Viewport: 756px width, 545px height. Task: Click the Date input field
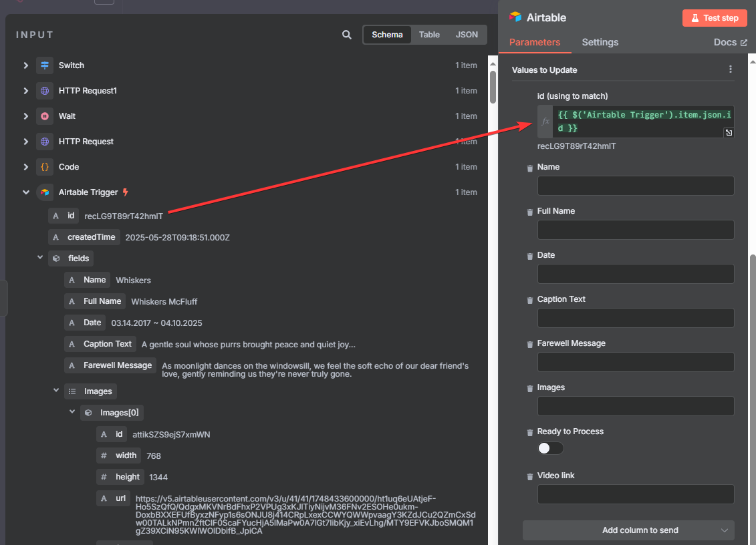(x=636, y=274)
